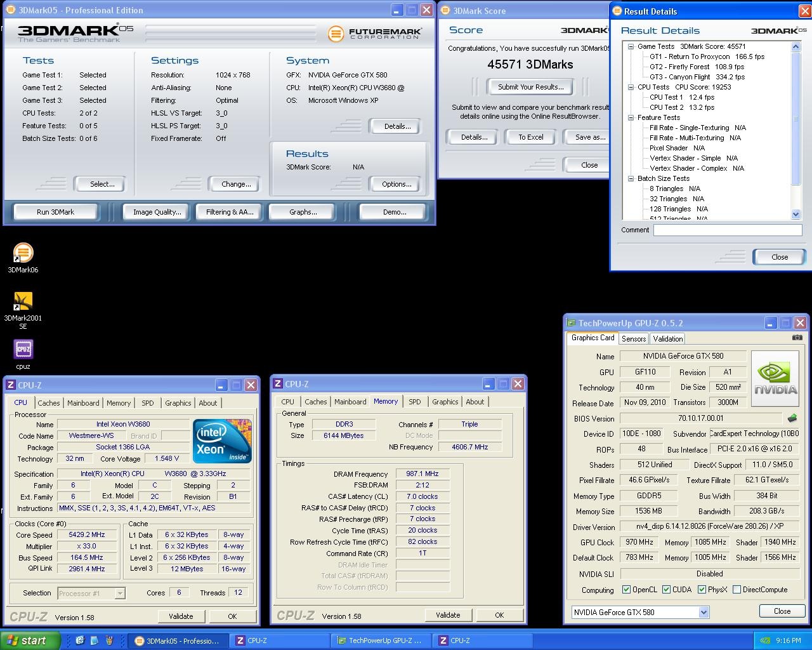This screenshot has height=650, width=812.
Task: Select the CPU Test 2 result row
Action: (x=682, y=107)
